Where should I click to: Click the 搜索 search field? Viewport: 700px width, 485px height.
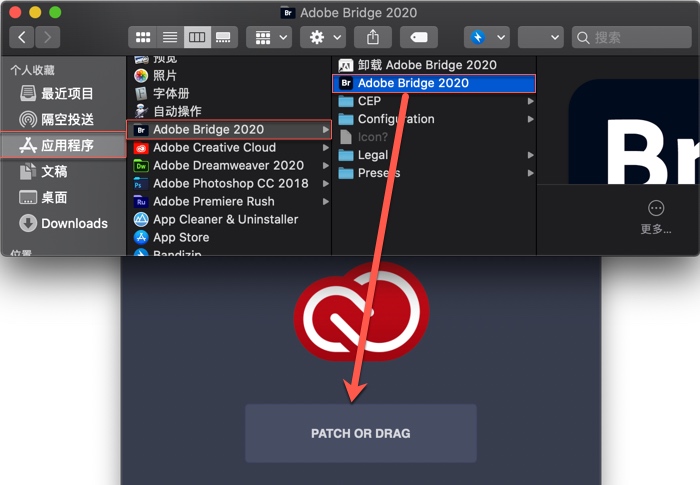tap(632, 37)
